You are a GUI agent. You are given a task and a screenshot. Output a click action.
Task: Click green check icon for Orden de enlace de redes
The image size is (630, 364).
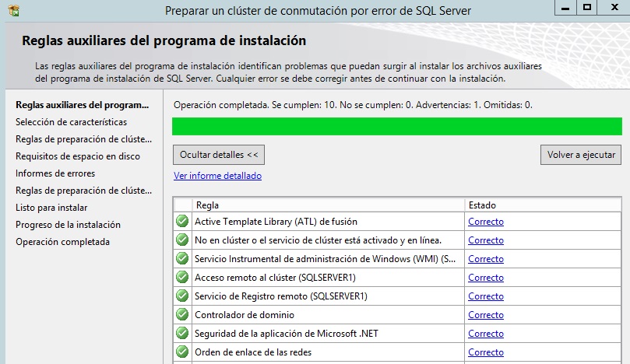coord(182,352)
